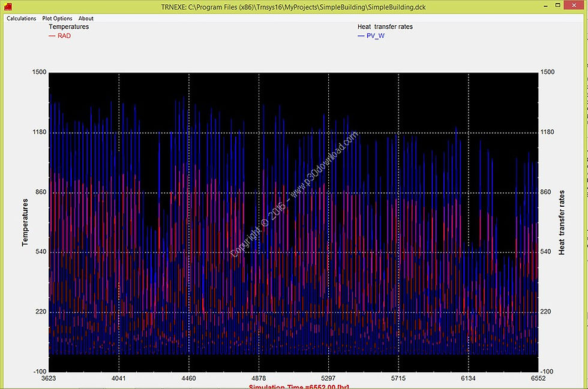
Task: Click left axis value 220
Action: (41, 312)
